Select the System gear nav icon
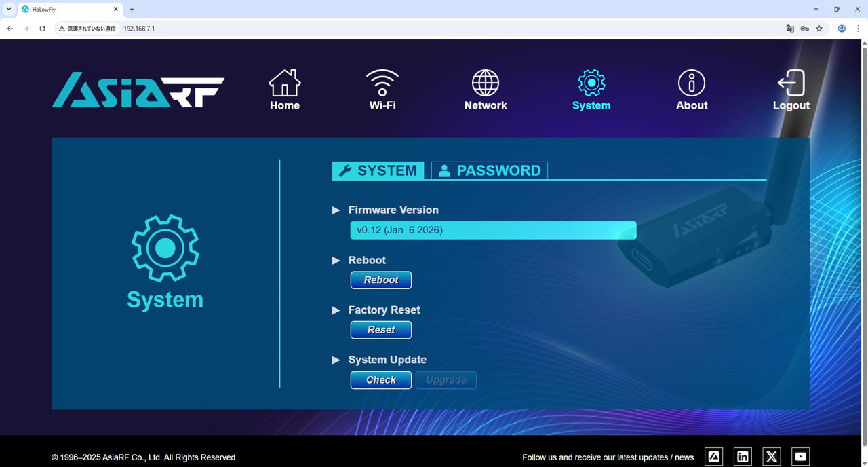The image size is (868, 467). click(x=591, y=83)
